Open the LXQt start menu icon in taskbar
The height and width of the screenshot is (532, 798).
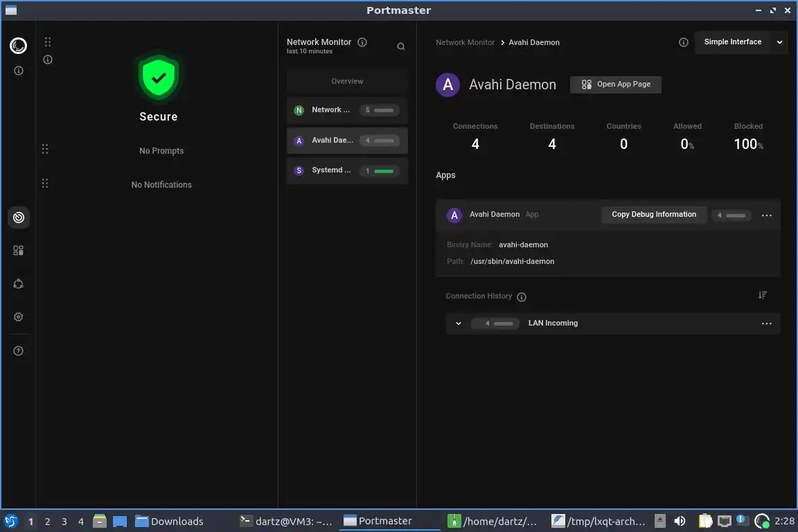pos(10,521)
